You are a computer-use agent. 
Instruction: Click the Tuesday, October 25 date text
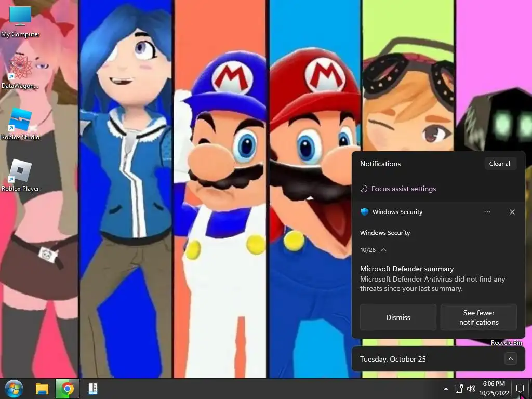393,359
